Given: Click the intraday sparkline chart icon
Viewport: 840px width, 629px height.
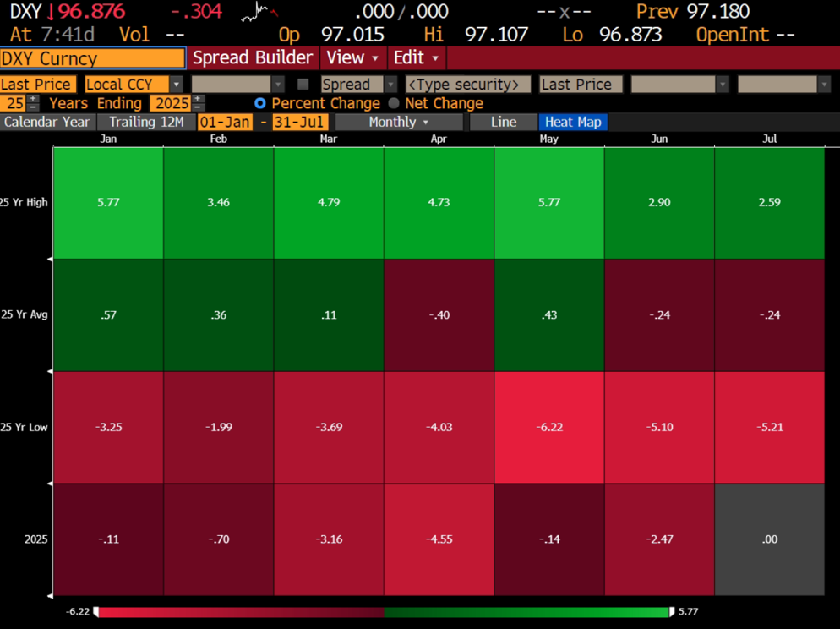Looking at the screenshot, I should coord(259,12).
